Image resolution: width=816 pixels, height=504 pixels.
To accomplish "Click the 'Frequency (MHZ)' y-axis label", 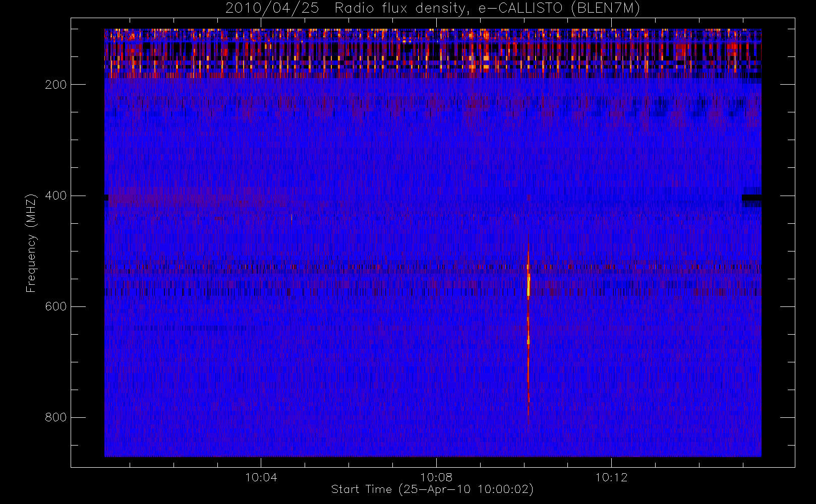I will coord(31,243).
